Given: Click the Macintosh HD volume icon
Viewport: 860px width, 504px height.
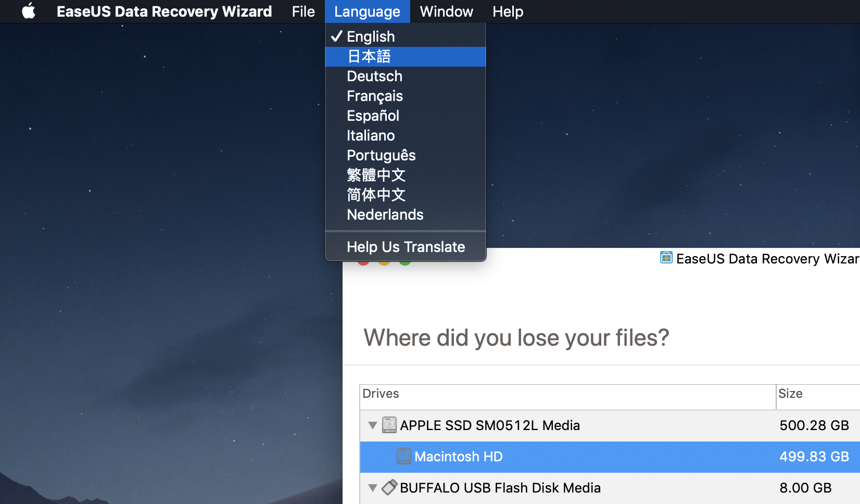Looking at the screenshot, I should pyautogui.click(x=403, y=457).
